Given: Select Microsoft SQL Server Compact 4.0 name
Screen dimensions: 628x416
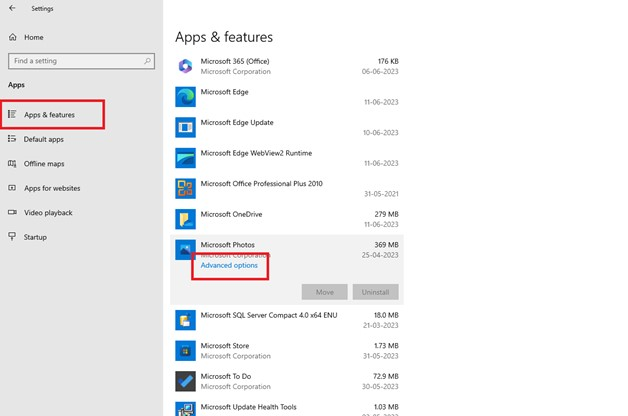Looking at the screenshot, I should tap(269, 315).
